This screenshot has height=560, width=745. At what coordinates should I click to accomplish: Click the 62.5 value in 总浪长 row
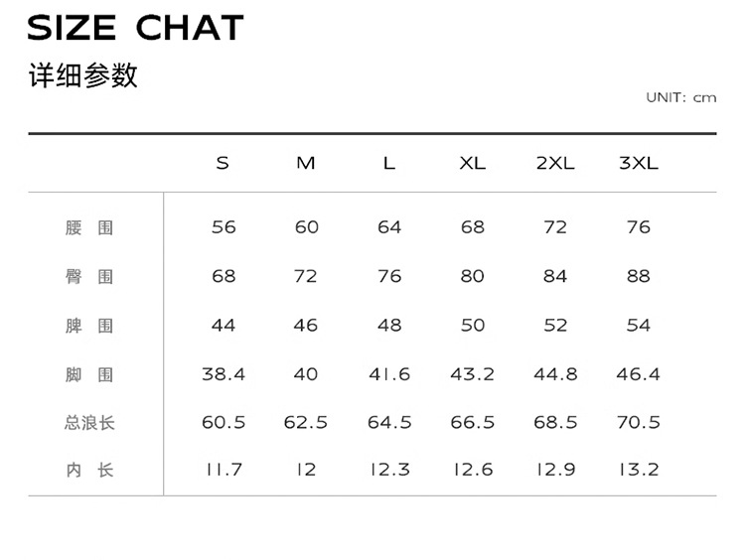click(x=306, y=422)
